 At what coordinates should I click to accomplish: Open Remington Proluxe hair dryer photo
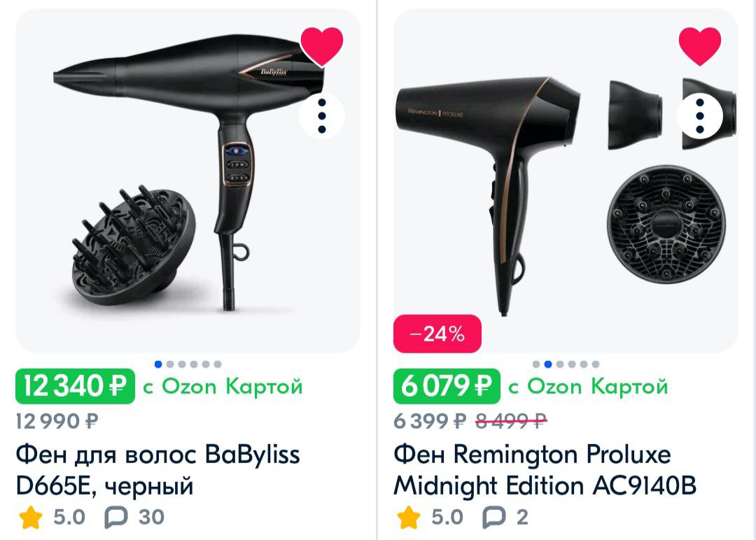tap(566, 180)
